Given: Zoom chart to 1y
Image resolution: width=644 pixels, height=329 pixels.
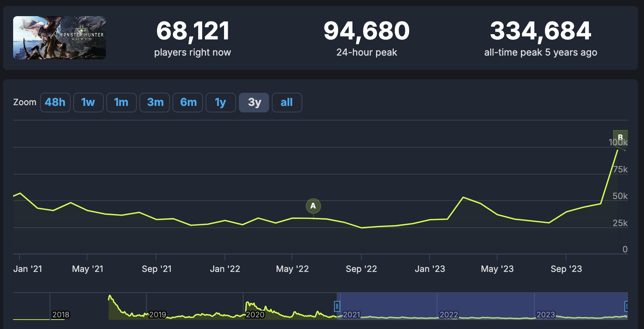Looking at the screenshot, I should coord(221,103).
